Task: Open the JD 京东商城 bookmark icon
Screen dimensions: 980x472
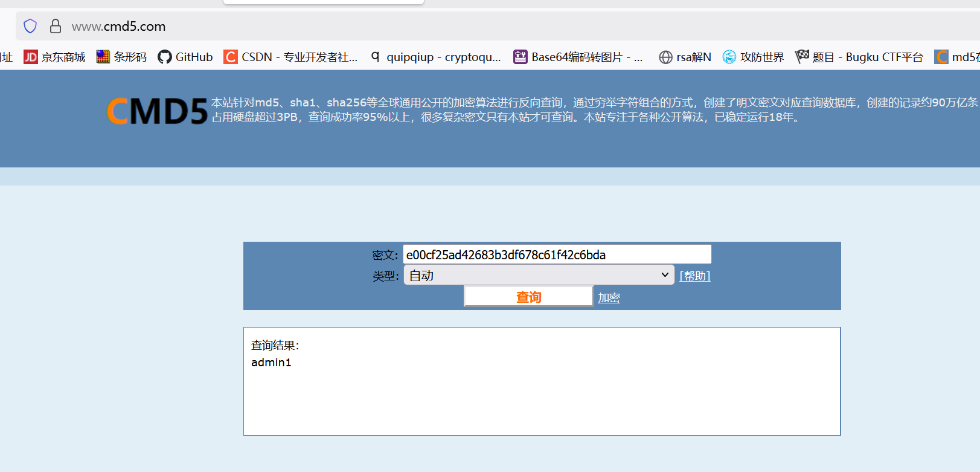Action: pos(31,57)
